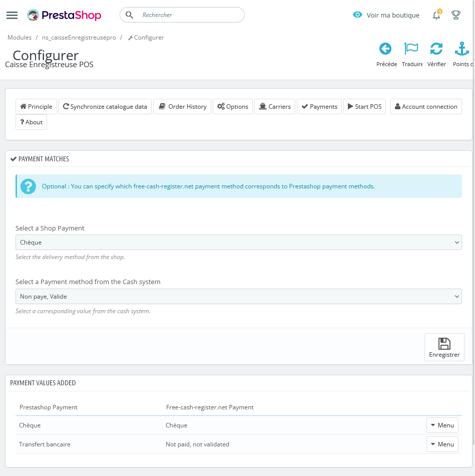Click the Start POS button

pos(364,107)
